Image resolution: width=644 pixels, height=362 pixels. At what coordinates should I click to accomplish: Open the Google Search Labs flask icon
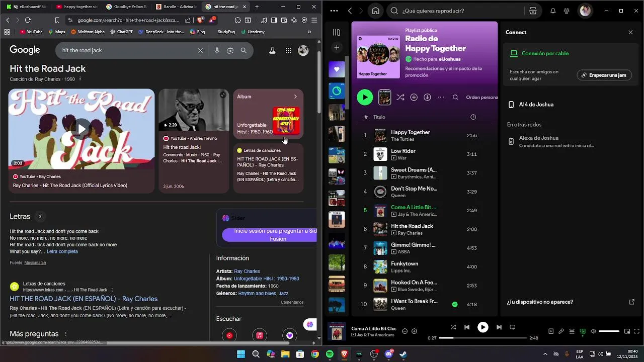[x=272, y=50]
